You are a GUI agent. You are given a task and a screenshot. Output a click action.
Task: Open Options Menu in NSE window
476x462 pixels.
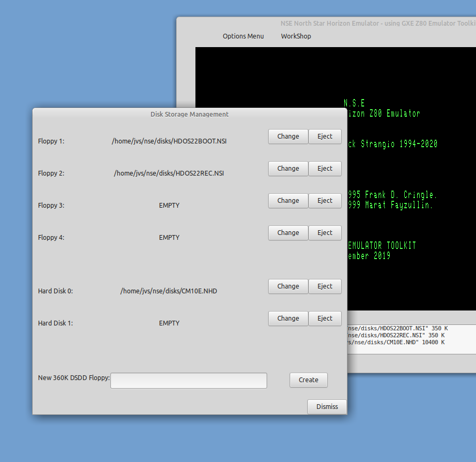[243, 36]
